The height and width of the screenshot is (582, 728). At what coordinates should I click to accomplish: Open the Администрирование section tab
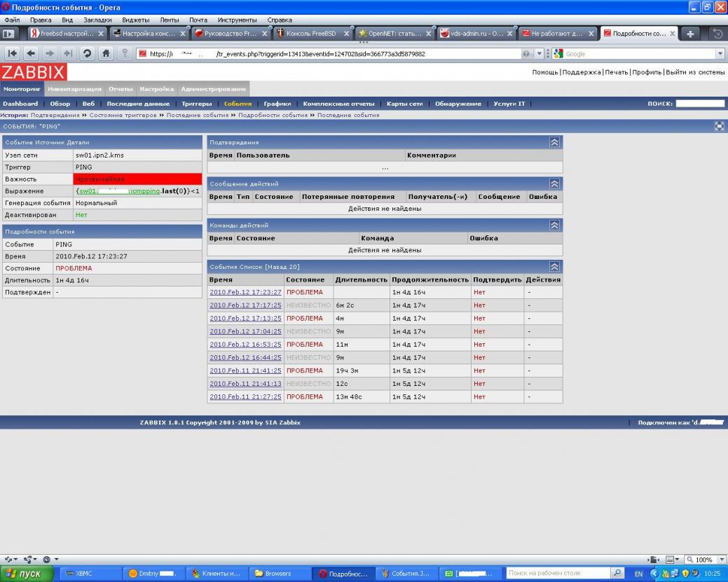click(x=213, y=89)
